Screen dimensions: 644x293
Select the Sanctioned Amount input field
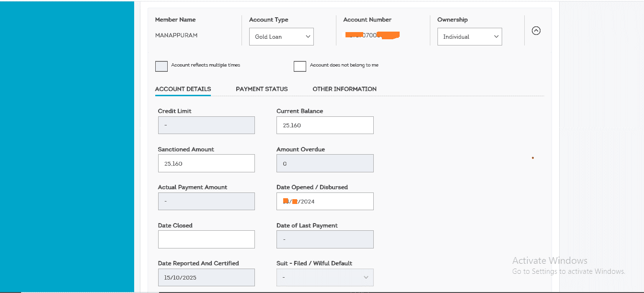(x=206, y=163)
